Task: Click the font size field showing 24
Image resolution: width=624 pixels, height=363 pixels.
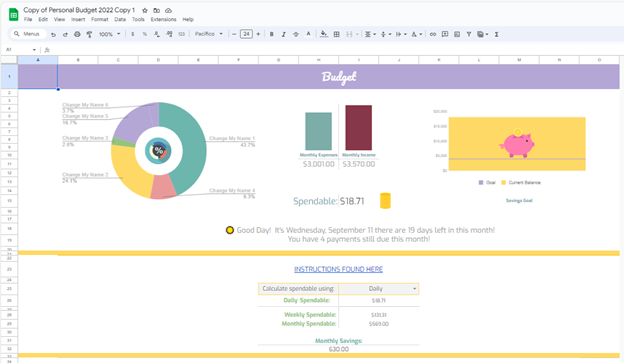Action: [x=246, y=34]
